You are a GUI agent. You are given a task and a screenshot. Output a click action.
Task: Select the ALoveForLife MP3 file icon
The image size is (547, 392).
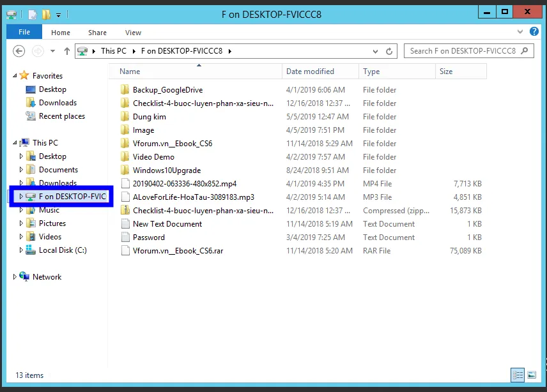point(125,197)
